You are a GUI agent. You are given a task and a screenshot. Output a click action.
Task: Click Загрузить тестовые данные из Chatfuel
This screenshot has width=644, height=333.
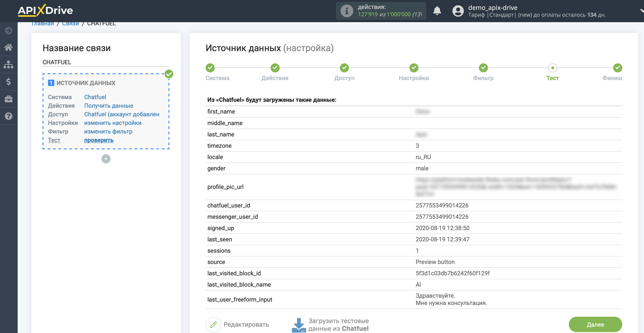coord(339,325)
